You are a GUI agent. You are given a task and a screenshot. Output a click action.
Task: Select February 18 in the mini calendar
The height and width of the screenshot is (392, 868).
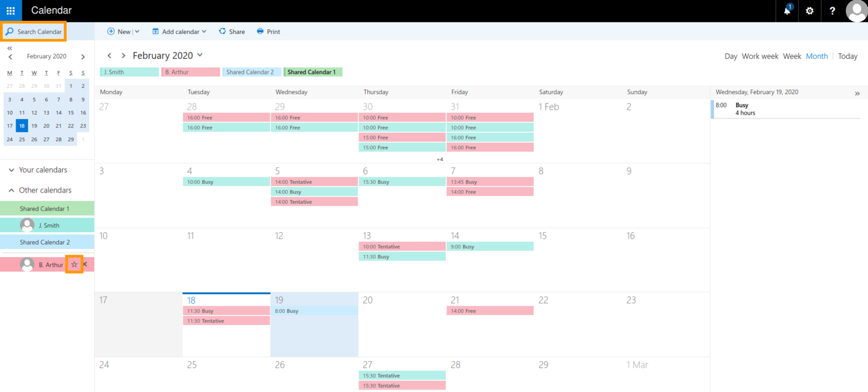click(22, 126)
